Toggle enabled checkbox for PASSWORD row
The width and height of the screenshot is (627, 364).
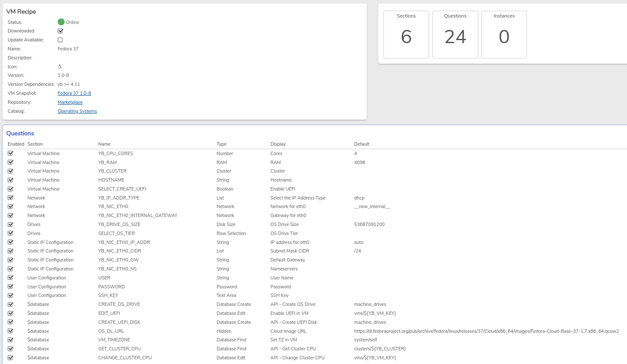11,286
